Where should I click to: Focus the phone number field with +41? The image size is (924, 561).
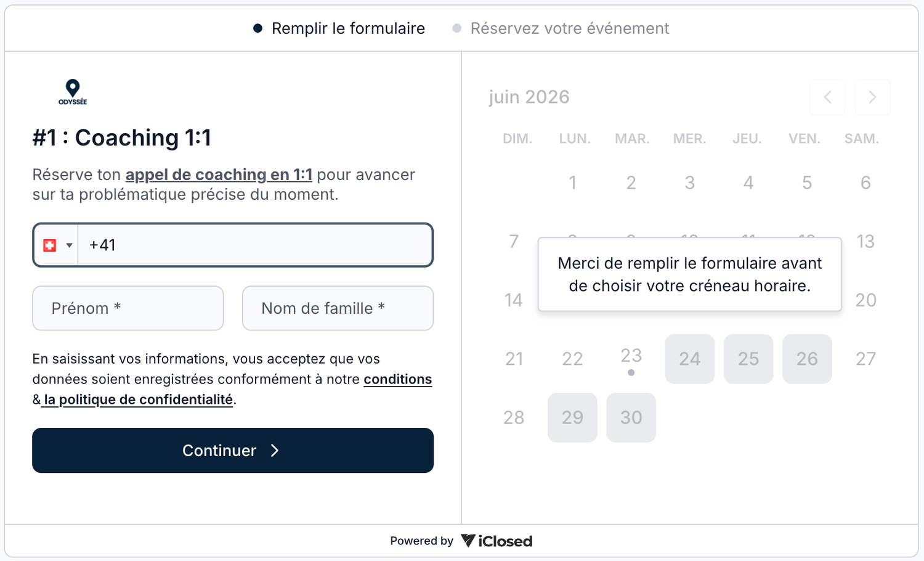[x=256, y=245]
